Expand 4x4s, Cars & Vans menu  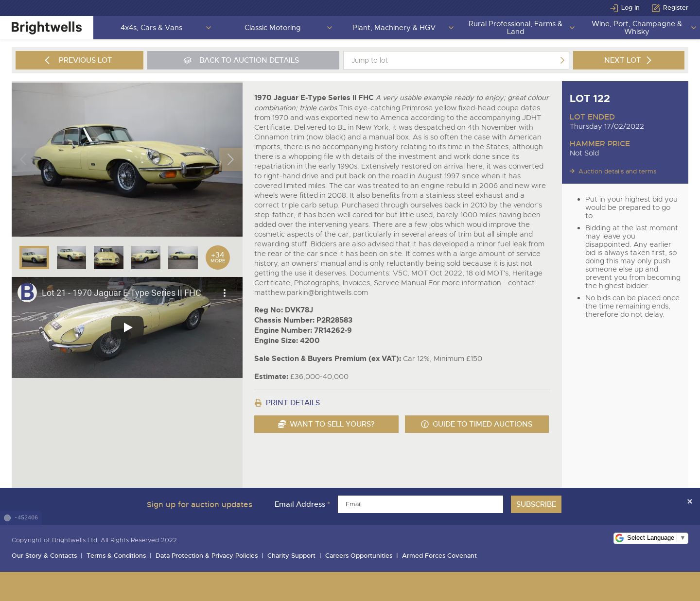[x=209, y=28]
